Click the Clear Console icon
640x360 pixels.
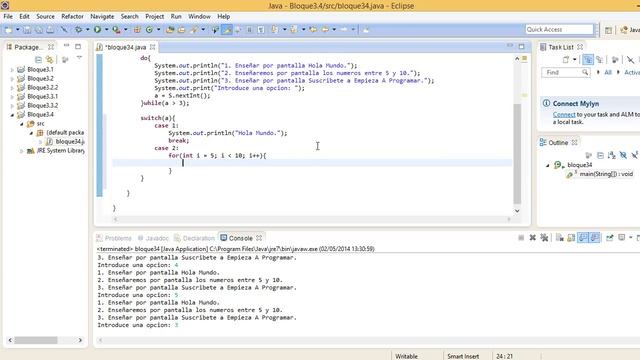coord(560,238)
